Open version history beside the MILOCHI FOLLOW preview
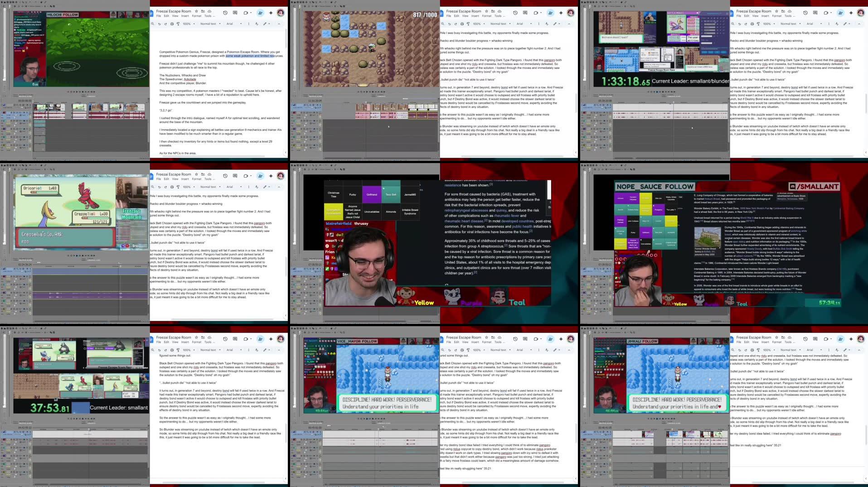The height and width of the screenshot is (487, 868). (x=225, y=13)
